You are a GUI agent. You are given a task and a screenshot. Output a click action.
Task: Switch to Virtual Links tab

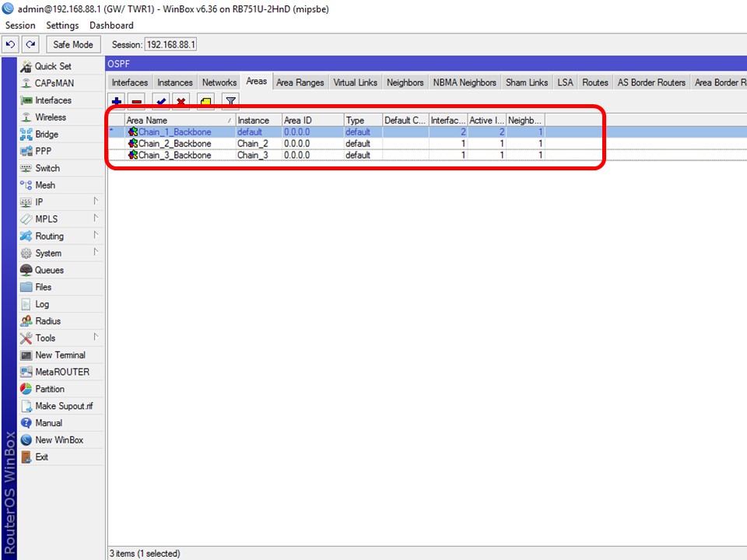pyautogui.click(x=355, y=82)
